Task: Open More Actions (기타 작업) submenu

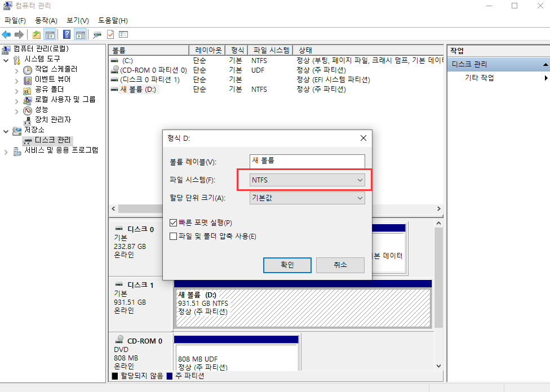Action: point(499,78)
